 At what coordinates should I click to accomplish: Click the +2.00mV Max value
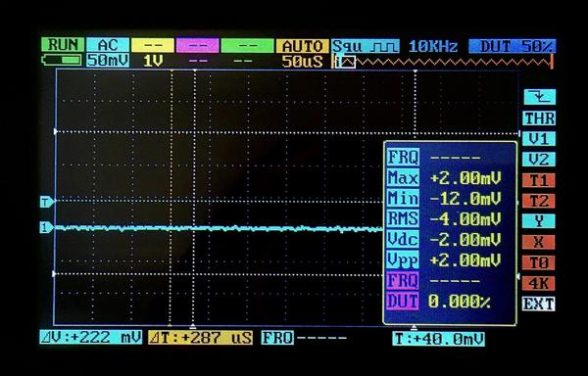(x=465, y=178)
